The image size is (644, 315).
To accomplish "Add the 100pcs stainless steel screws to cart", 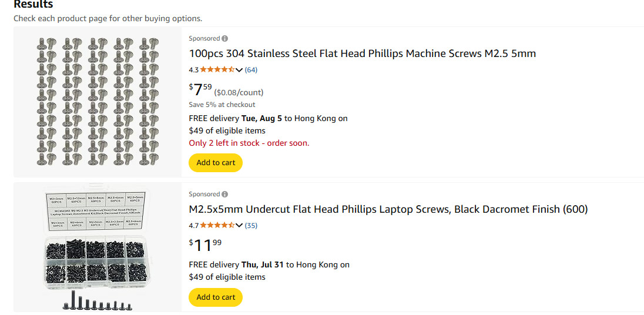I will tap(216, 163).
